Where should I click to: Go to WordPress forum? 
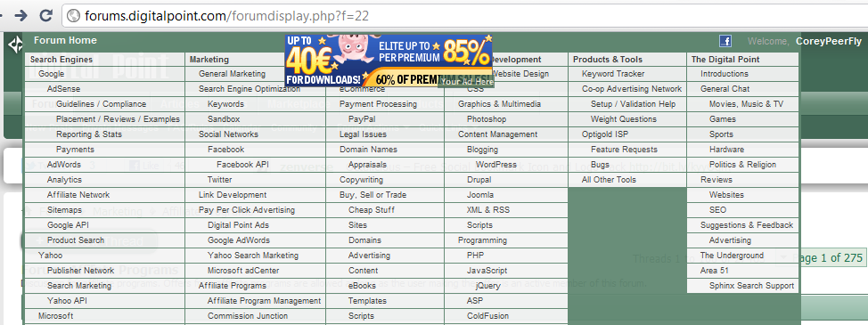tap(496, 164)
